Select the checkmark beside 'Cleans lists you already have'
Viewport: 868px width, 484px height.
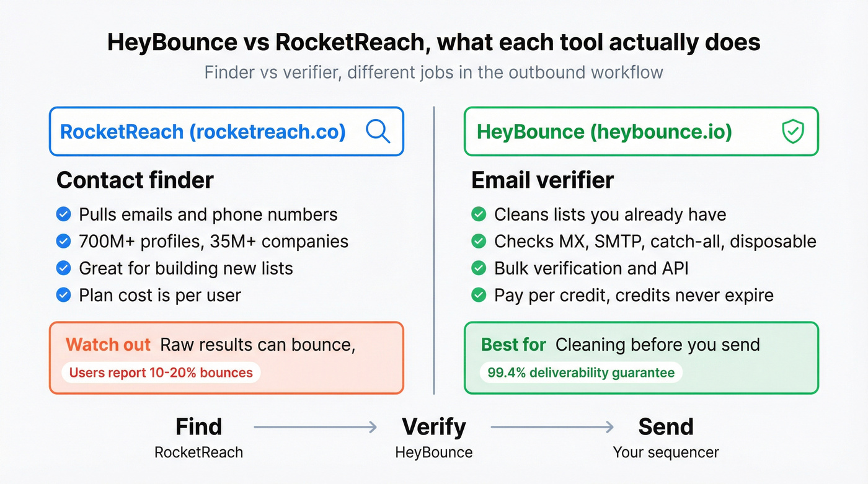click(x=478, y=214)
